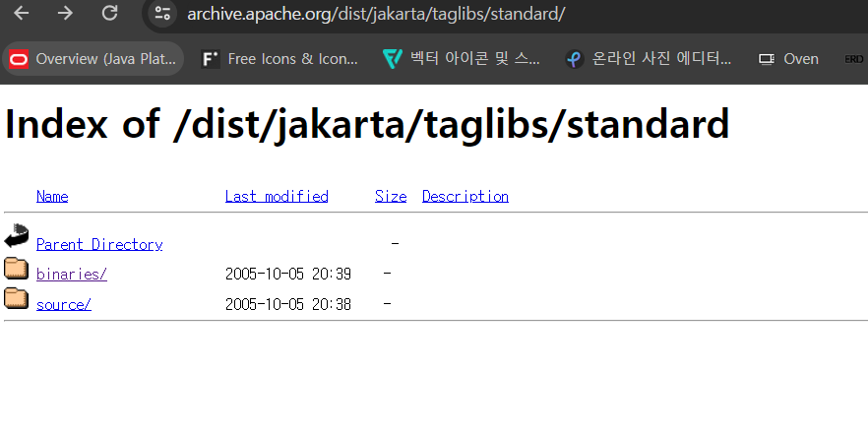The image size is (868, 433).
Task: Sort listing by Last modified column
Action: pos(277,197)
